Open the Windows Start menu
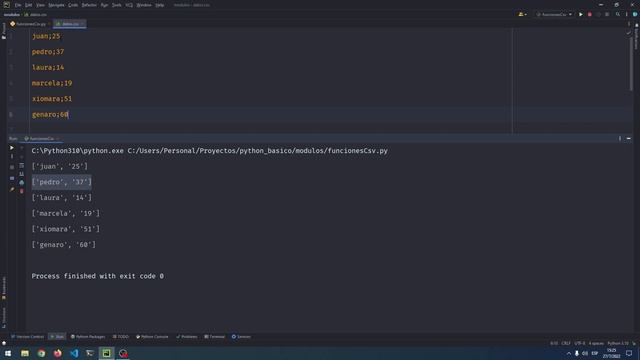 coord(8,353)
